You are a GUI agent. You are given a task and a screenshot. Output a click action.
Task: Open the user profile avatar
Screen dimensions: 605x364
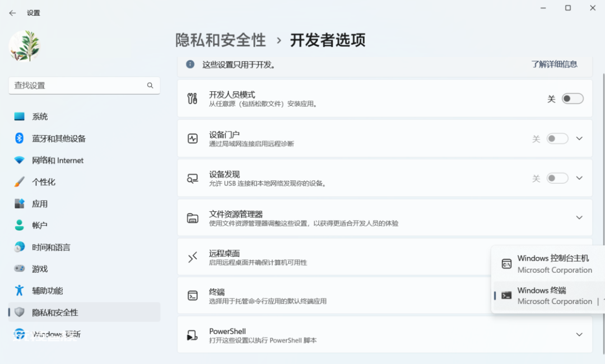click(25, 46)
